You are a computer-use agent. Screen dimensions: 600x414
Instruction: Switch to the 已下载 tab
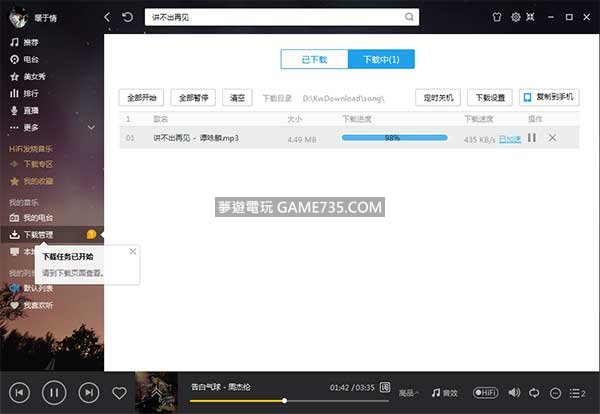coord(314,59)
